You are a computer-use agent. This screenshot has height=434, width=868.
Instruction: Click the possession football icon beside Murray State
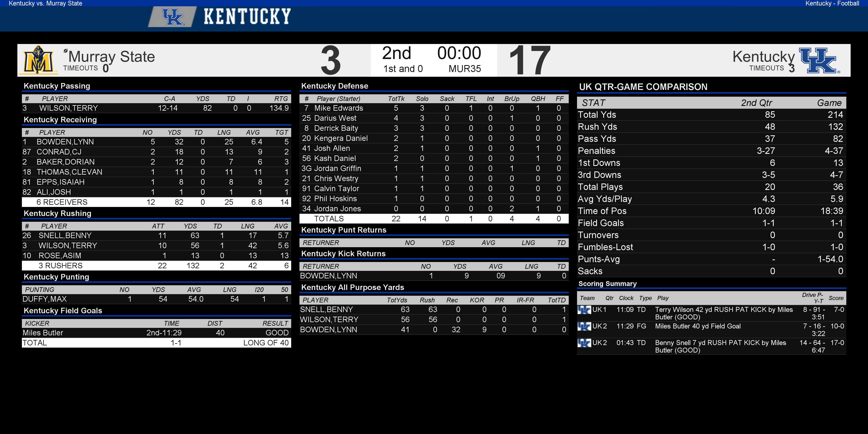point(66,51)
